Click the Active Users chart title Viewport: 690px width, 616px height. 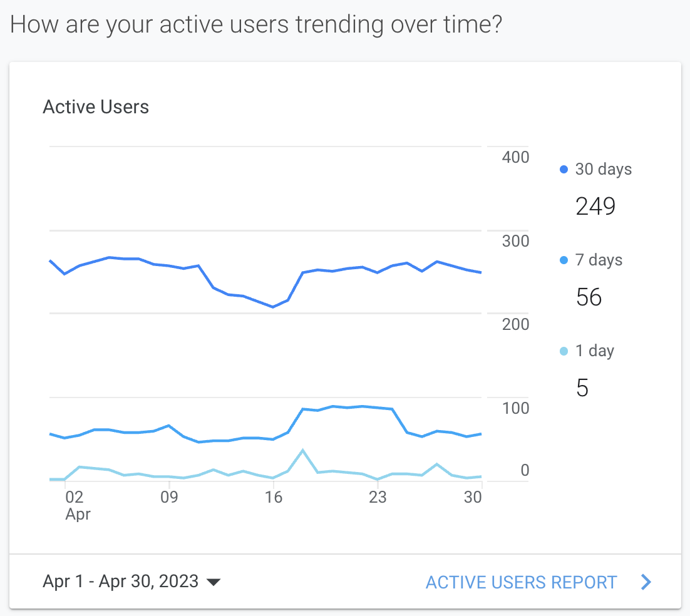click(x=96, y=107)
